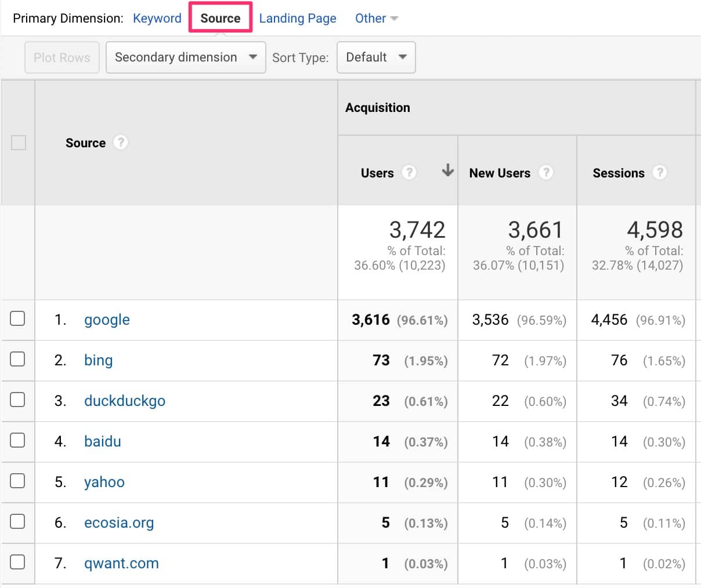
Task: Check the box for the google row
Action: point(18,318)
